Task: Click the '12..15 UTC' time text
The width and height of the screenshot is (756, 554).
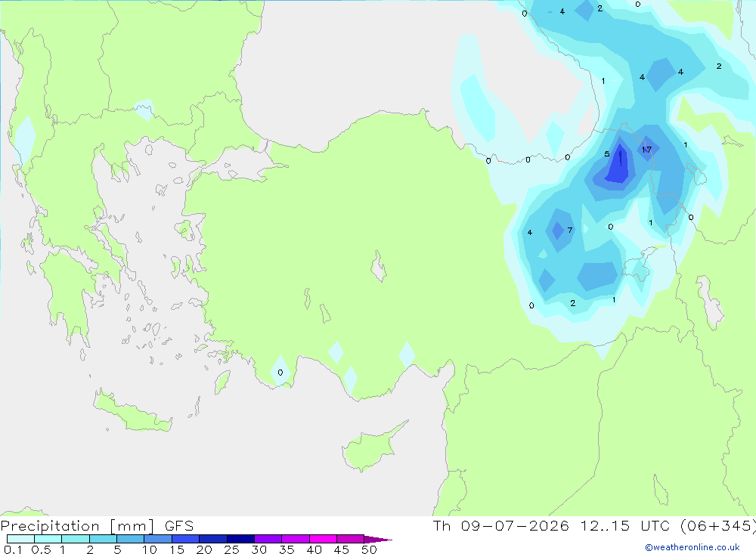Action: (625, 525)
